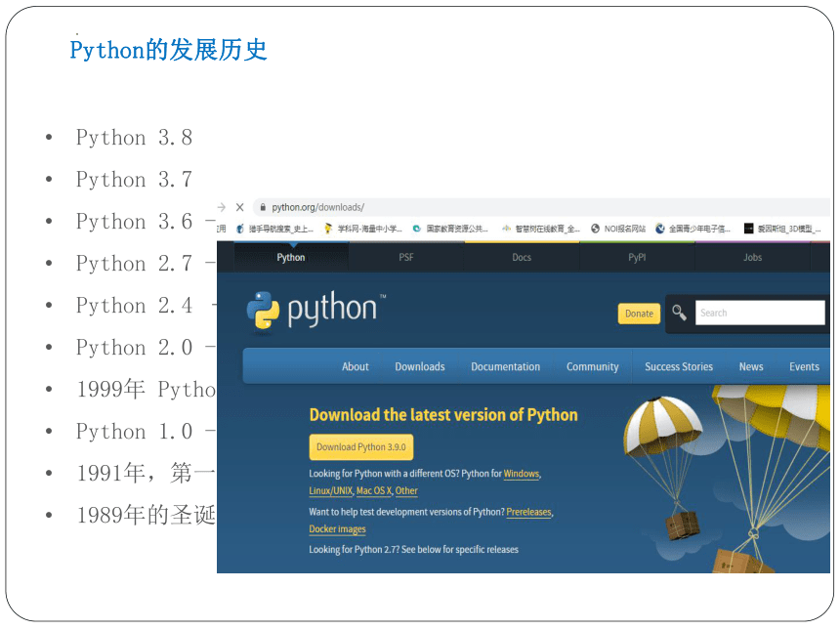This screenshot has height=630, width=840.
Task: Open the News menu
Action: point(751,366)
